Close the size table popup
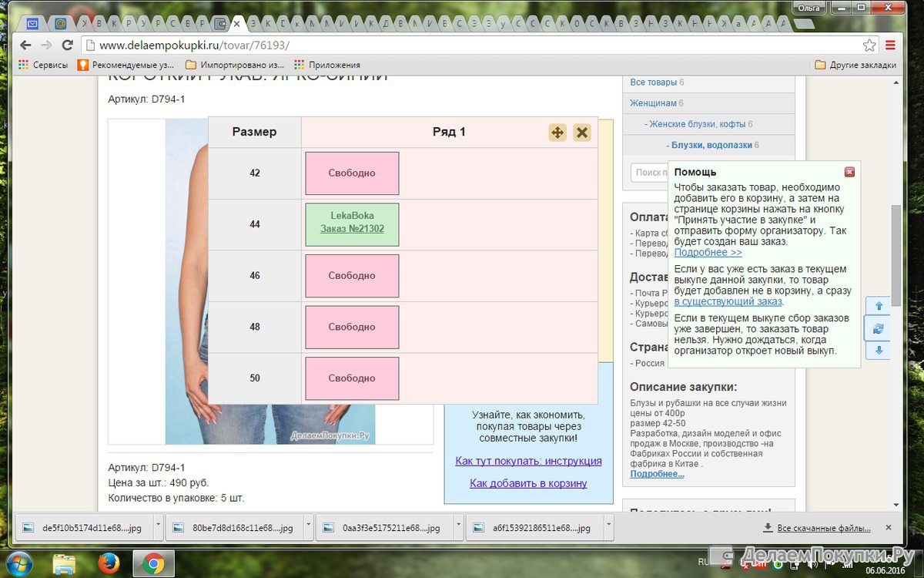This screenshot has height=578, width=924. click(582, 133)
